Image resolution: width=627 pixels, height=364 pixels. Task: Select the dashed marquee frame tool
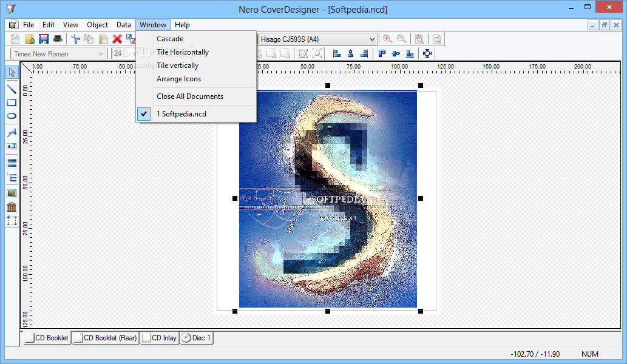point(12,221)
